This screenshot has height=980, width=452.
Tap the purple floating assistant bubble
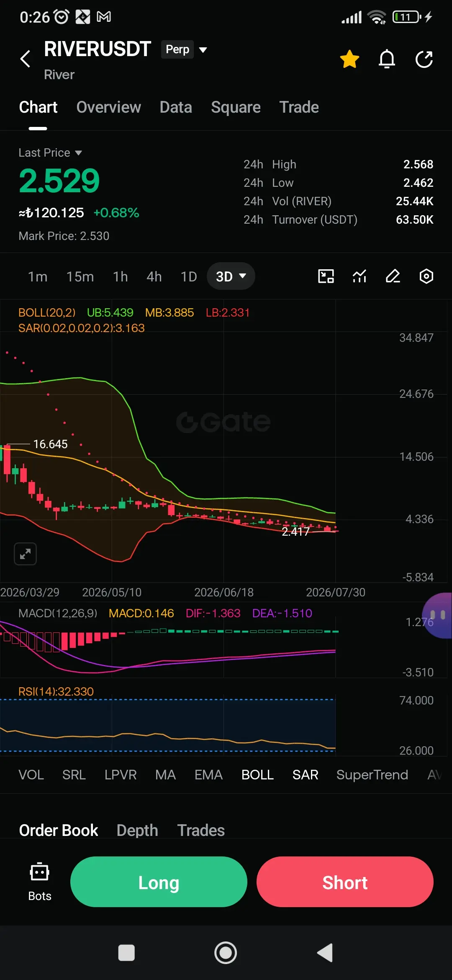click(437, 615)
